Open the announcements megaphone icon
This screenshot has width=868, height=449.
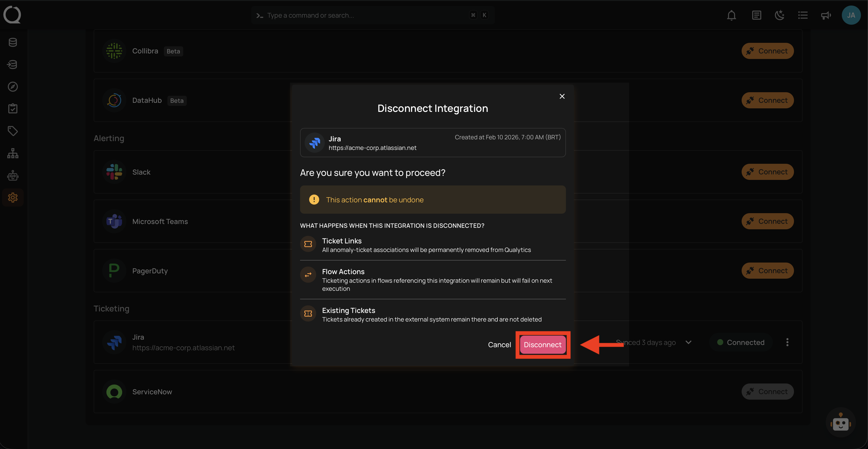pos(826,15)
